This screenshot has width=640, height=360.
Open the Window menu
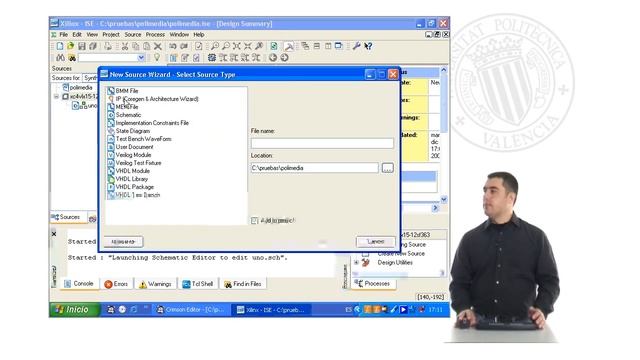point(179,35)
